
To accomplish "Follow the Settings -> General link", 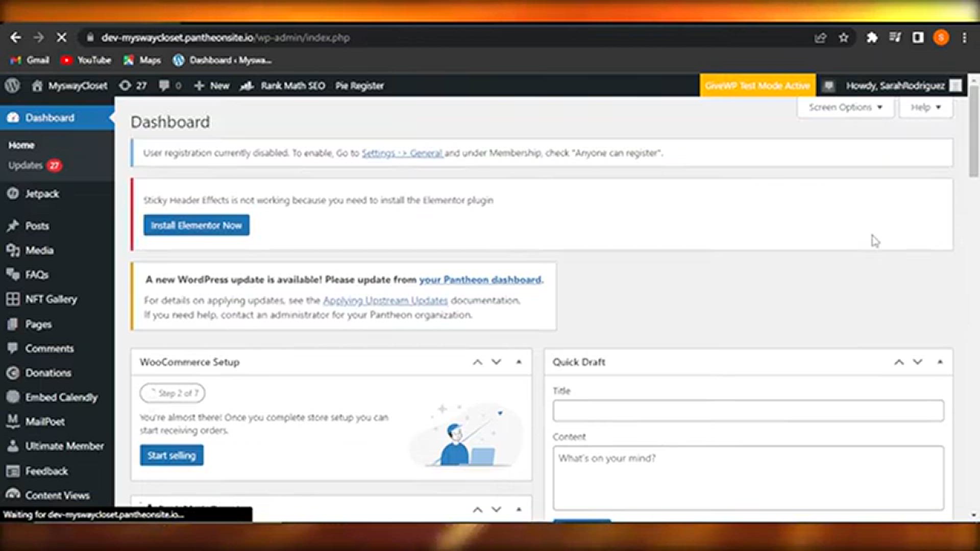I will coord(402,153).
